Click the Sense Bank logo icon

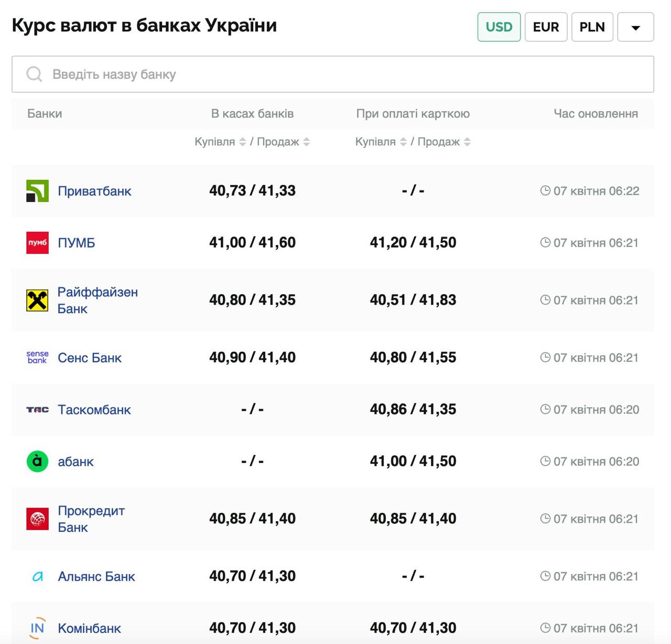(x=37, y=358)
